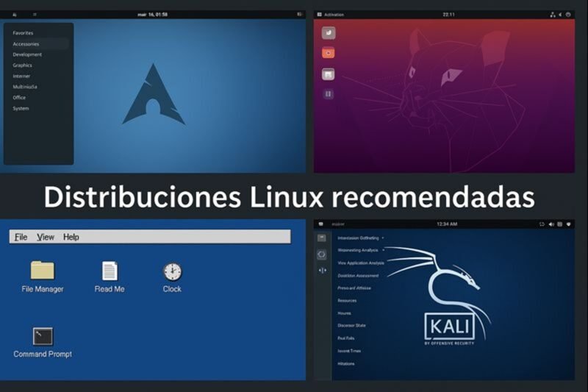The width and height of the screenshot is (588, 392).
Task: Open the File menu
Action: [x=21, y=237]
